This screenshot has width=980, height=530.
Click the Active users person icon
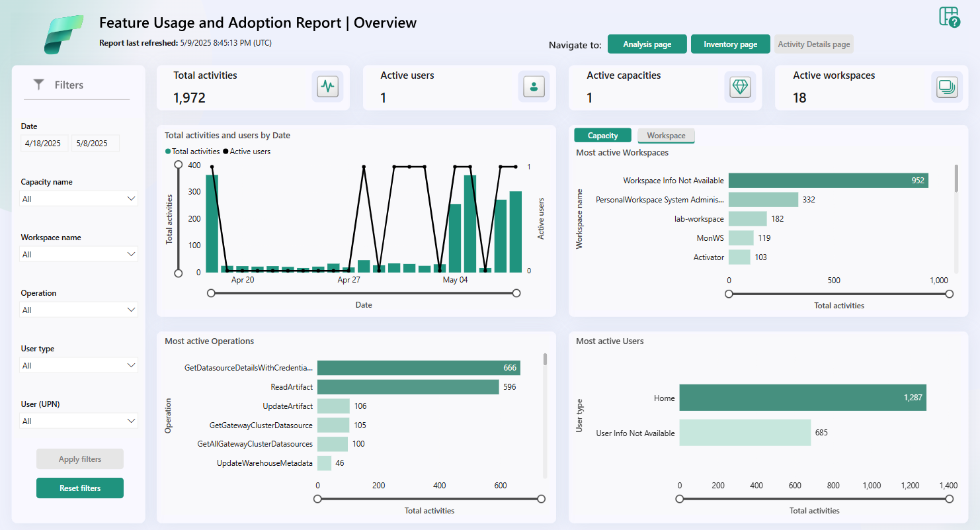tap(534, 86)
